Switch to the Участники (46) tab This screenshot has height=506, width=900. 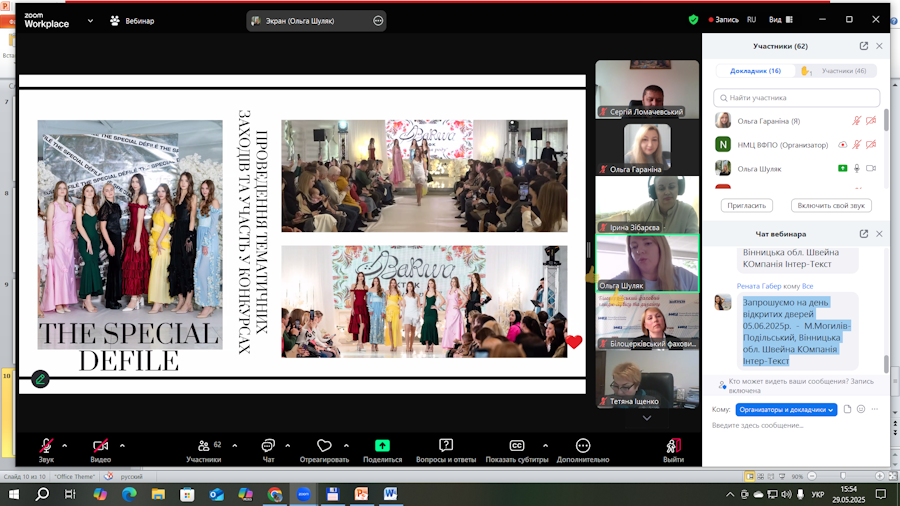pos(844,71)
